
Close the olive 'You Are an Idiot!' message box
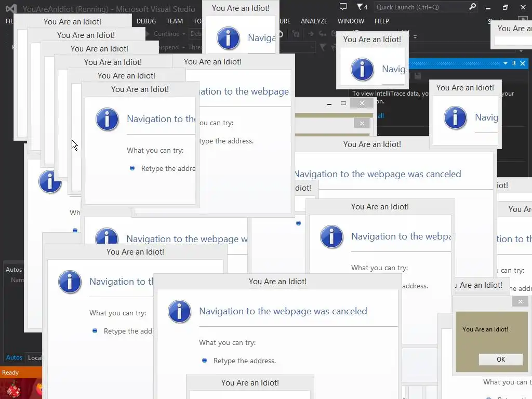(521, 302)
